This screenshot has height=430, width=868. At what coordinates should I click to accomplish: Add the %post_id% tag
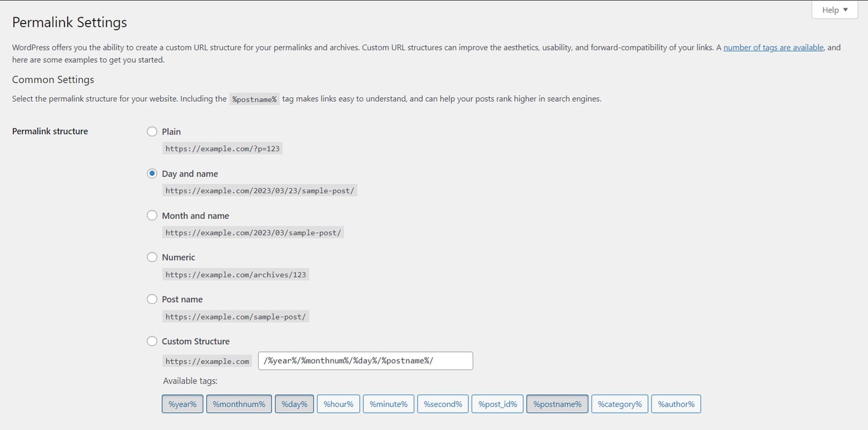497,403
